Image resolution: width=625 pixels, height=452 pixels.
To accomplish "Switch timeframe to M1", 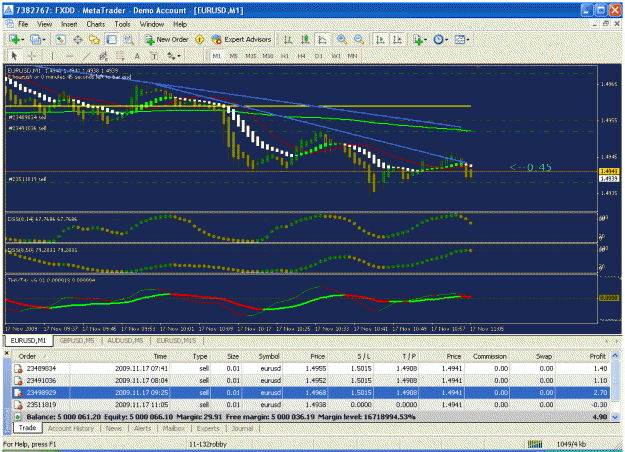I will (x=216, y=56).
